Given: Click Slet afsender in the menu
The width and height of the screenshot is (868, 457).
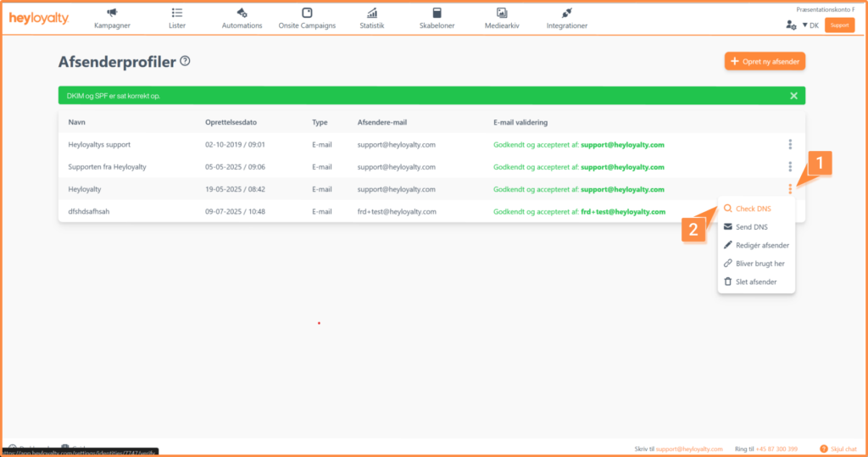Looking at the screenshot, I should click(755, 281).
